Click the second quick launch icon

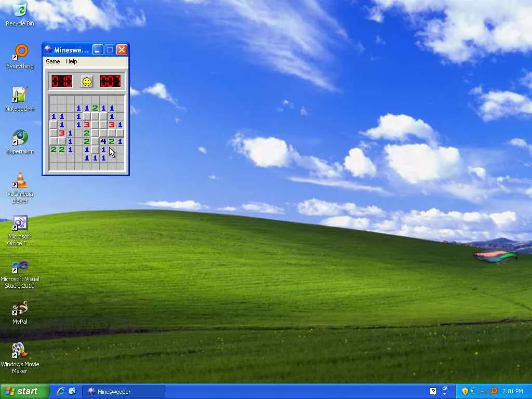pos(72,391)
